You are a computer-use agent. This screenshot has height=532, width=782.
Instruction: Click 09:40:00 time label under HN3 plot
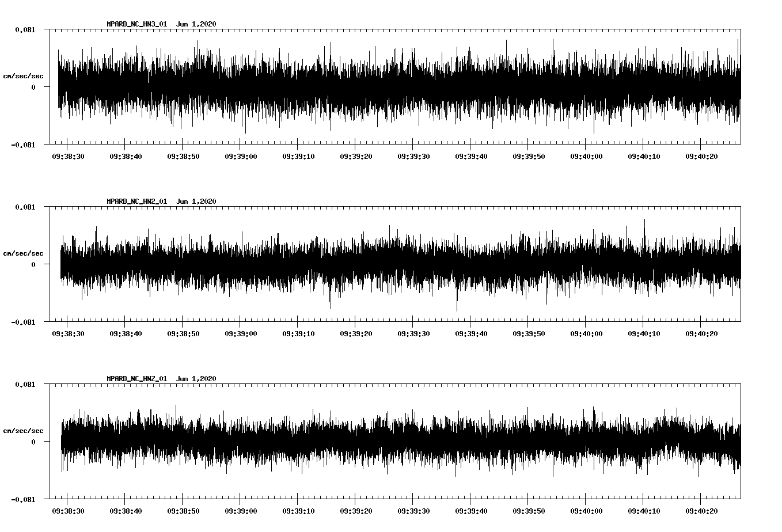click(x=586, y=156)
